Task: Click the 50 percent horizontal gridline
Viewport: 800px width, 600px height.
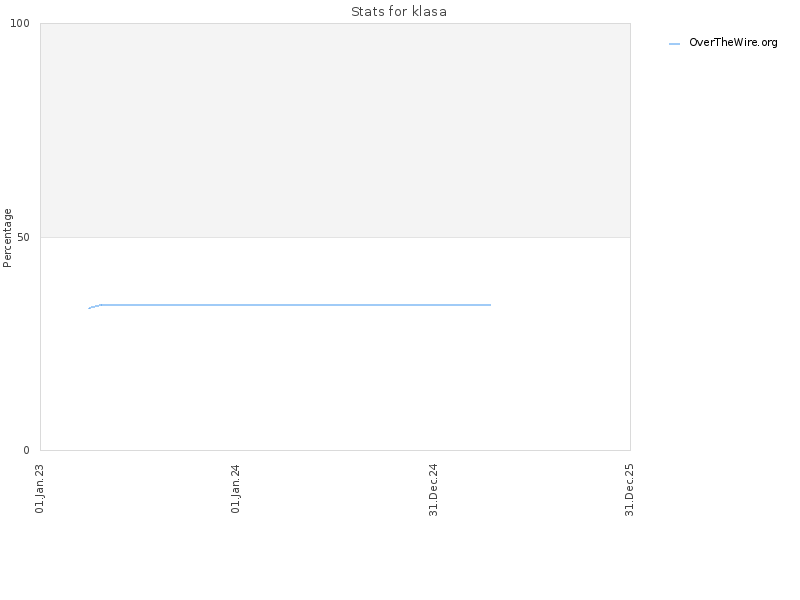Action: tap(335, 237)
